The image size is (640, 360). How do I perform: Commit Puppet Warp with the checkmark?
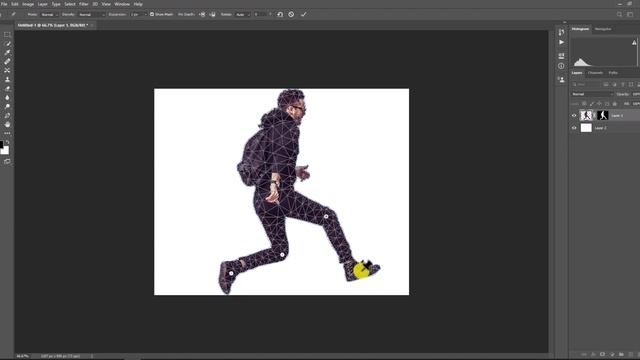point(304,14)
